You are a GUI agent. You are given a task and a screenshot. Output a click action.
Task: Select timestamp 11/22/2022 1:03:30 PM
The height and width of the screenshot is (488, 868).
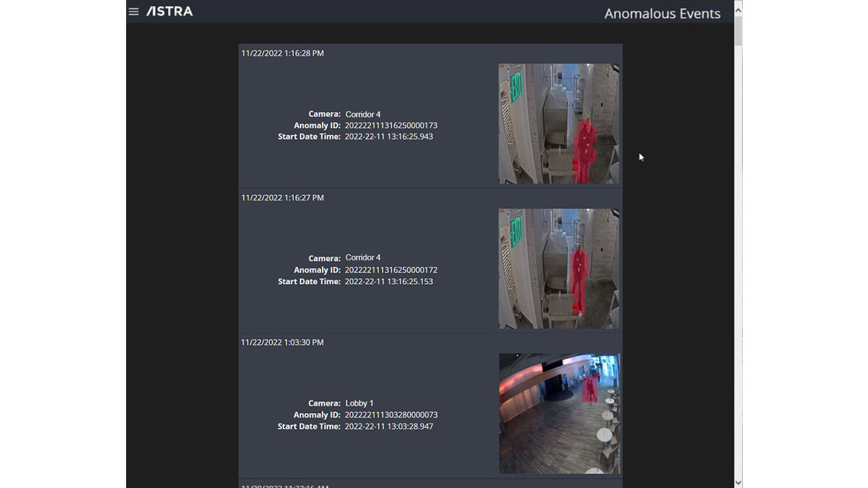[283, 343]
